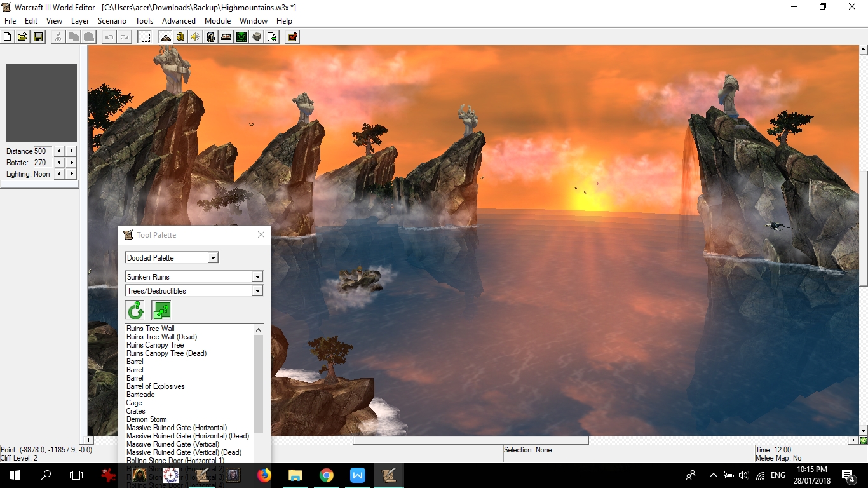Image resolution: width=868 pixels, height=488 pixels.
Task: Toggle random scale in Tool Palette
Action: [x=161, y=310]
